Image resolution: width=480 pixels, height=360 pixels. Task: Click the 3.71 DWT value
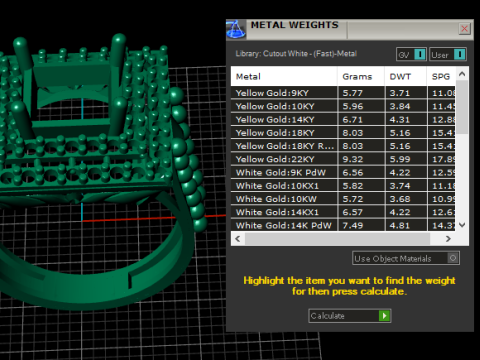(x=399, y=93)
